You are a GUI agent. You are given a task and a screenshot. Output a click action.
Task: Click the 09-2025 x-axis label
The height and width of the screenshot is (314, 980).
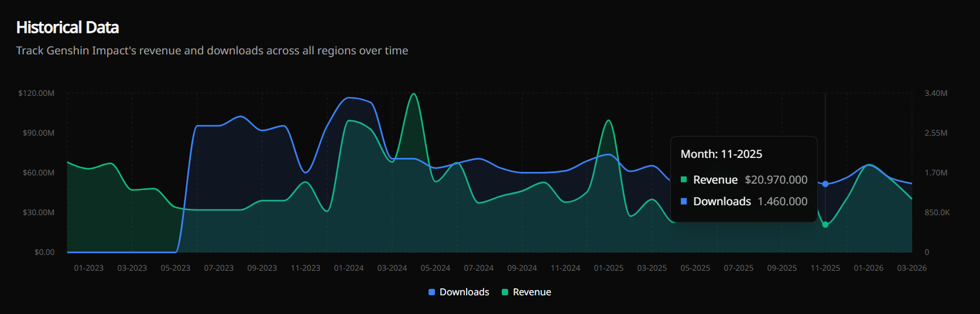[x=782, y=268]
